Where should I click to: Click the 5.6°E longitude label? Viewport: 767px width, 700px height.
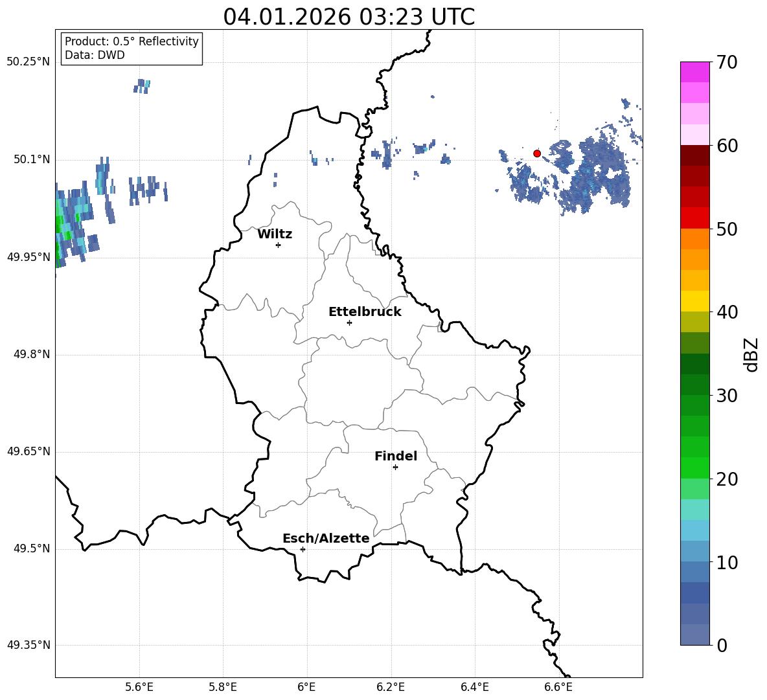139,687
